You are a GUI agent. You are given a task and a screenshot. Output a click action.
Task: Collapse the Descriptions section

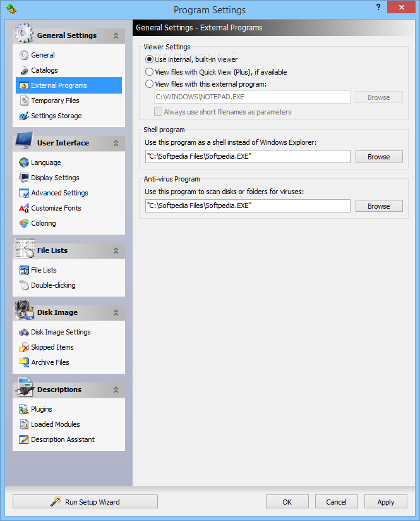(116, 389)
